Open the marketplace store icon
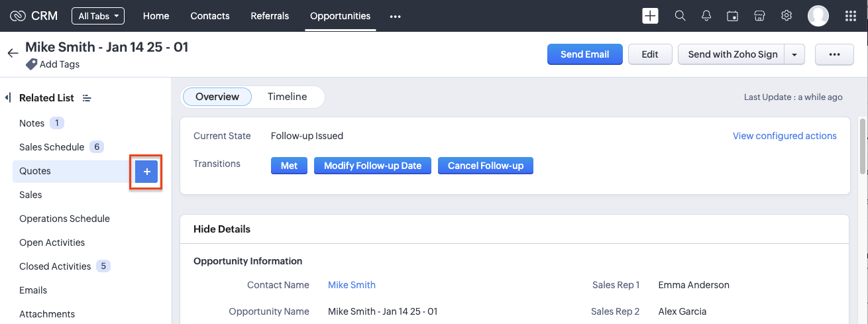This screenshot has height=324, width=868. [760, 16]
